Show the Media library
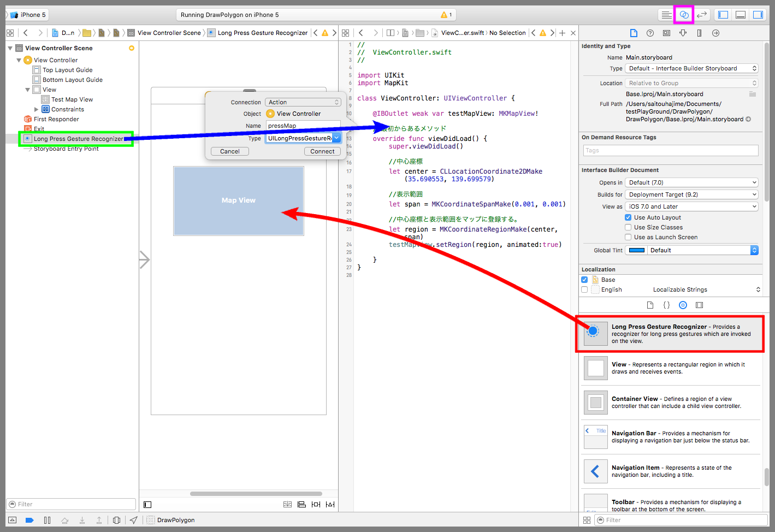The height and width of the screenshot is (532, 775). (x=699, y=305)
